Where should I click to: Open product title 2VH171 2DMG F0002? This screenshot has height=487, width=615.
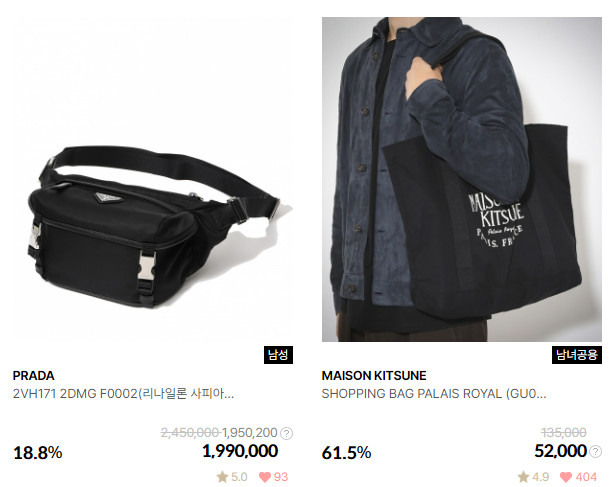pos(123,394)
